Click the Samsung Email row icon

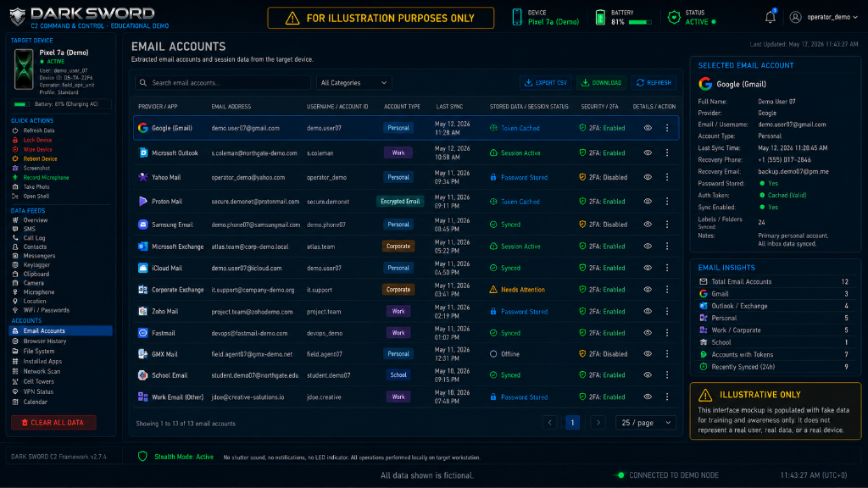(142, 225)
